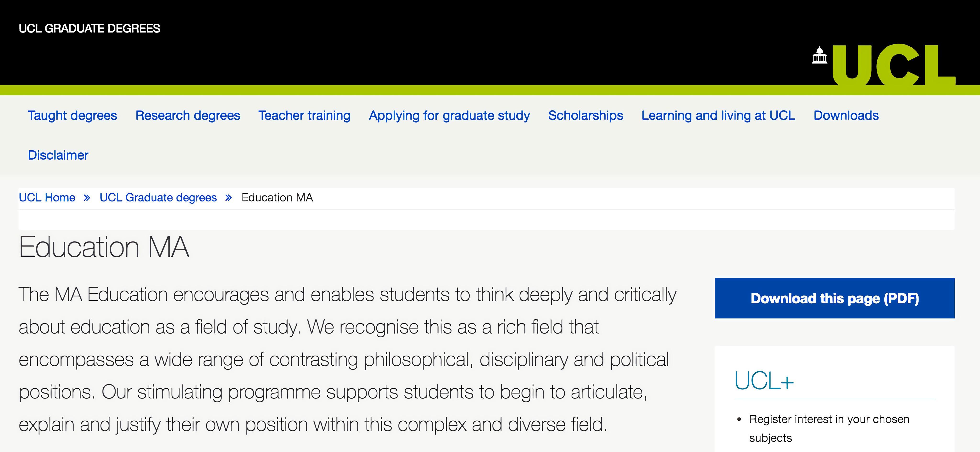Image resolution: width=980 pixels, height=452 pixels.
Task: Click the UCL Home breadcrumb link
Action: tap(47, 198)
